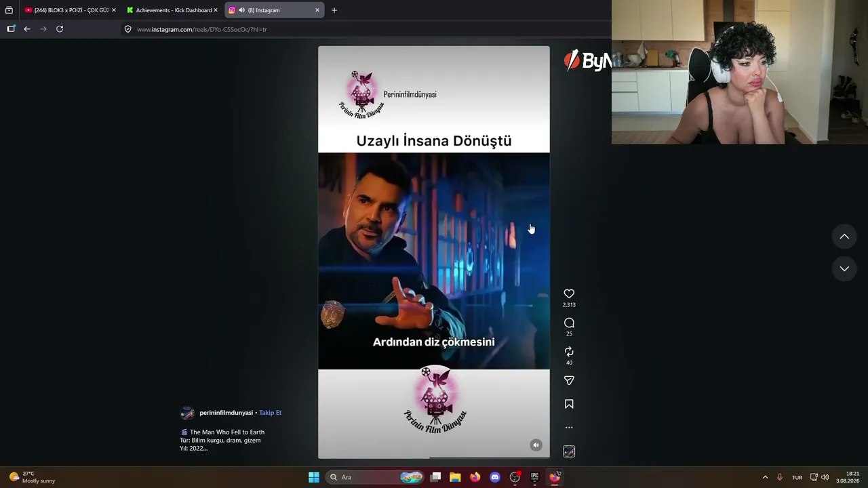Image resolution: width=868 pixels, height=488 pixels.
Task: Open the browser sidebar toggle button
Action: [11, 29]
